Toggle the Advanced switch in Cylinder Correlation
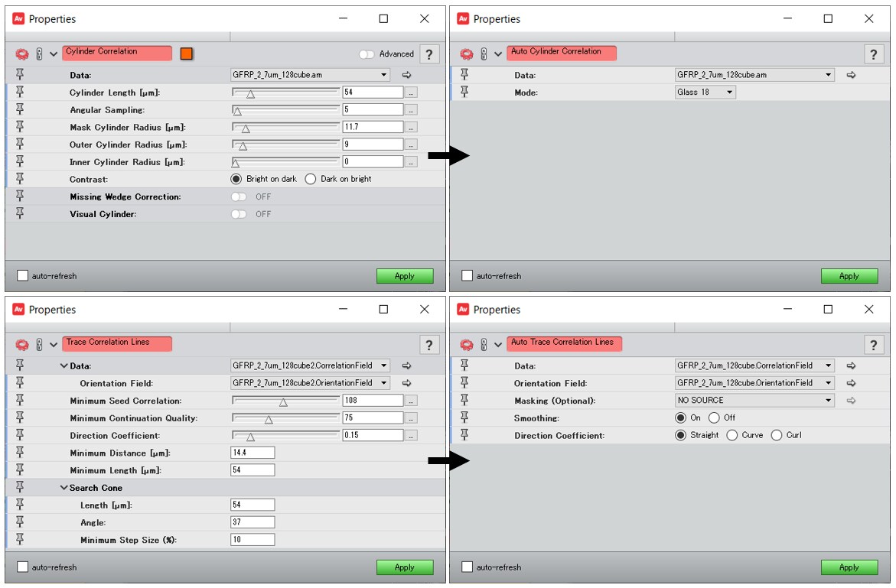 pyautogui.click(x=367, y=54)
